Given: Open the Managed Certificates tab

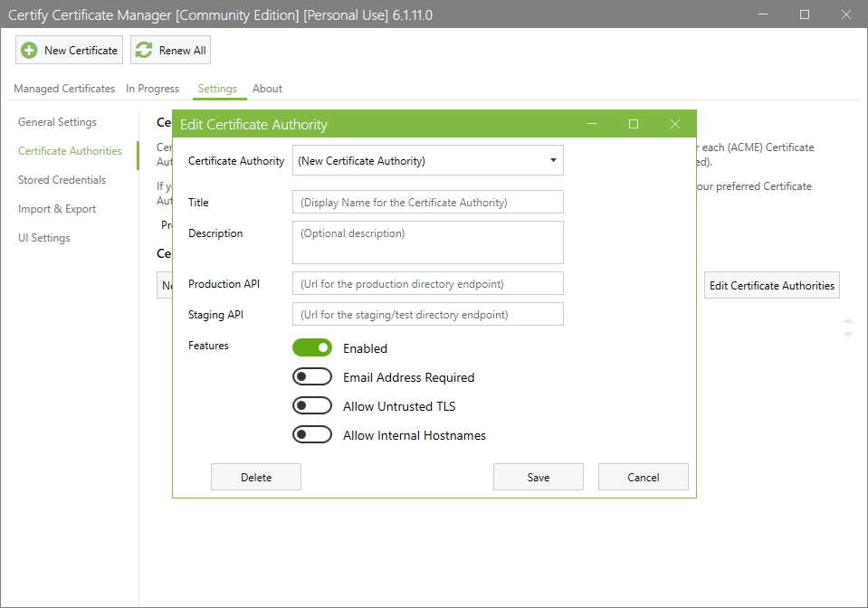Looking at the screenshot, I should (64, 89).
